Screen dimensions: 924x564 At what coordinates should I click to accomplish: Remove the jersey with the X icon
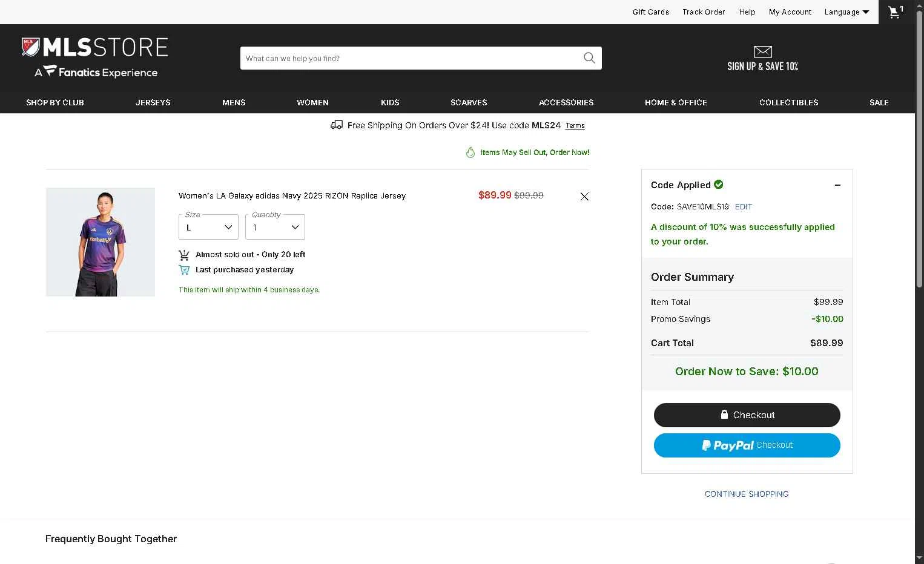click(x=584, y=196)
